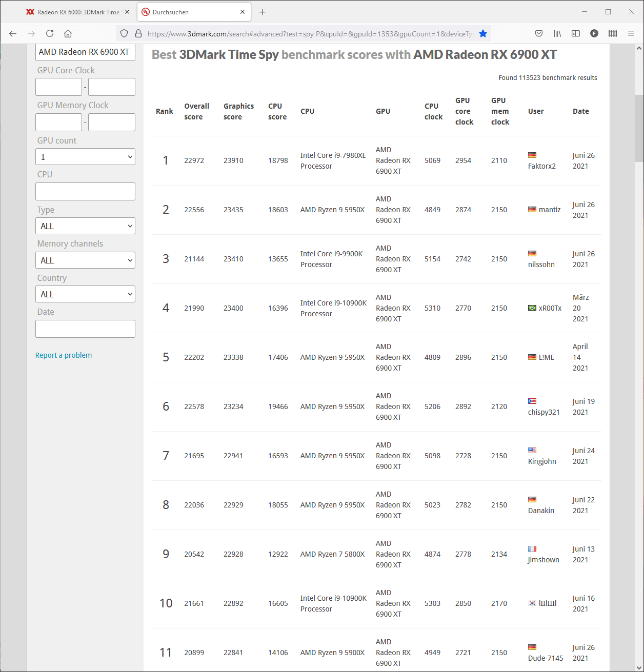Click graphics score 23435

[x=233, y=210]
